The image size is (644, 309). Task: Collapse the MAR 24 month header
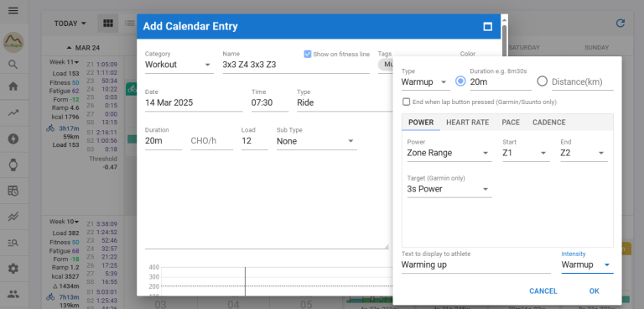coord(83,48)
